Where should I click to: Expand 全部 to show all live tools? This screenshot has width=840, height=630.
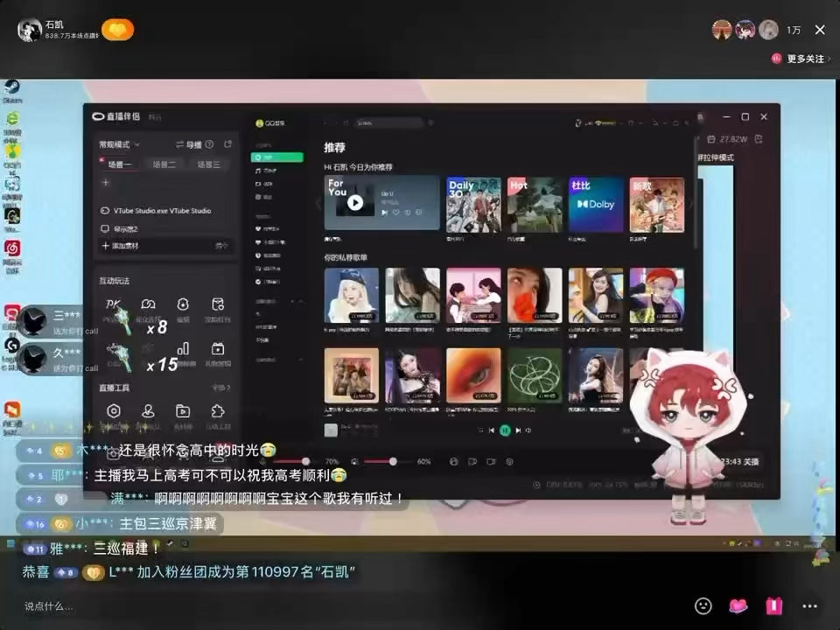pos(219,388)
